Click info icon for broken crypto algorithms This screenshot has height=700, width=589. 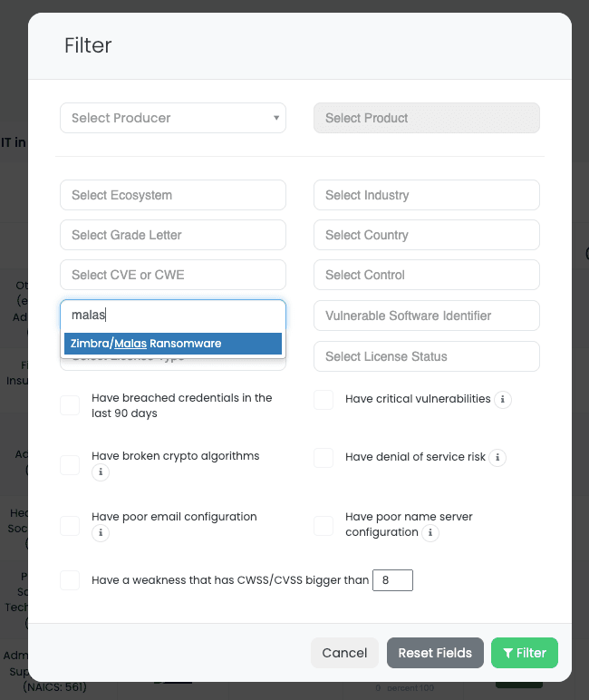[x=101, y=472]
